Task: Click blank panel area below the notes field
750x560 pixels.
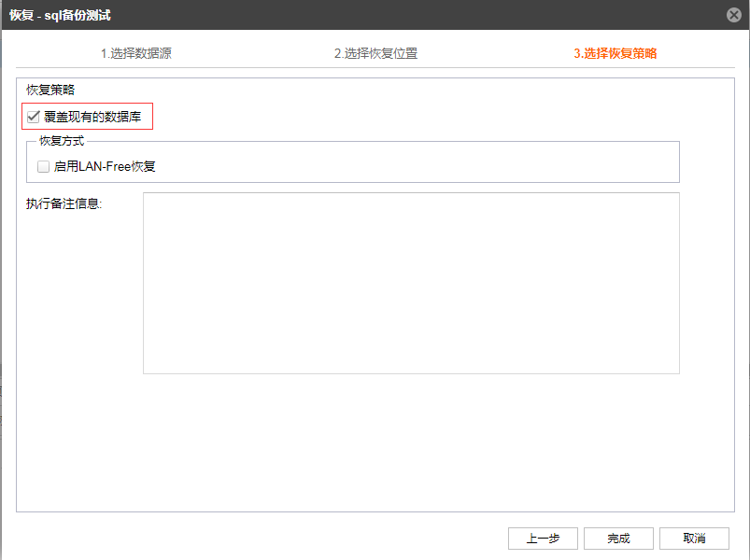Action: (375, 442)
